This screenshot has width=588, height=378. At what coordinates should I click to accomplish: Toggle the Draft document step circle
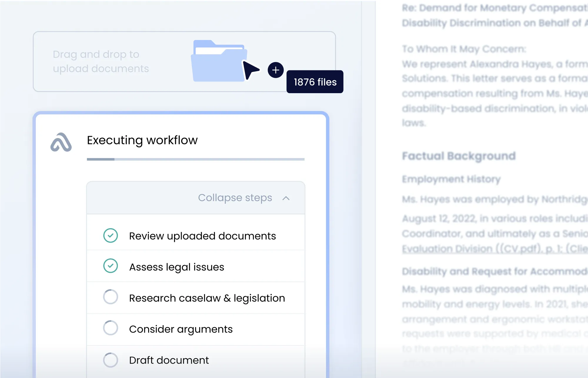pos(111,360)
